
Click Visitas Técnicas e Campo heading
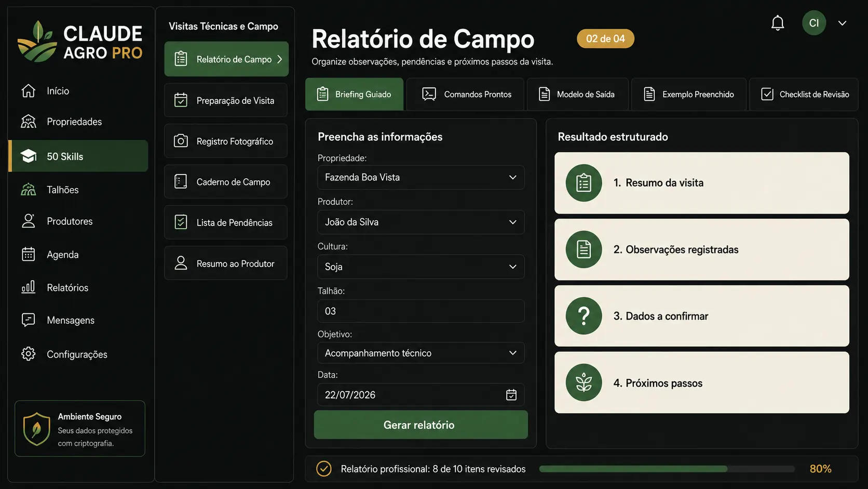click(x=223, y=26)
